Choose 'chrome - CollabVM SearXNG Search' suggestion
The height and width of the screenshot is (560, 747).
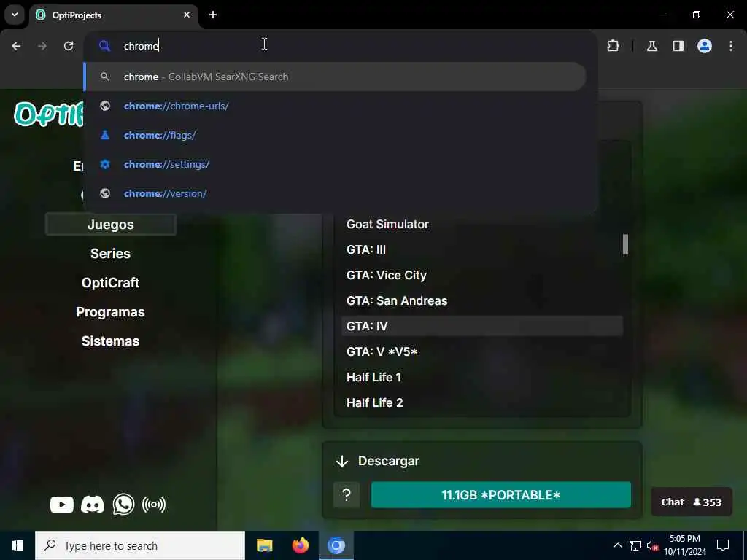point(335,77)
